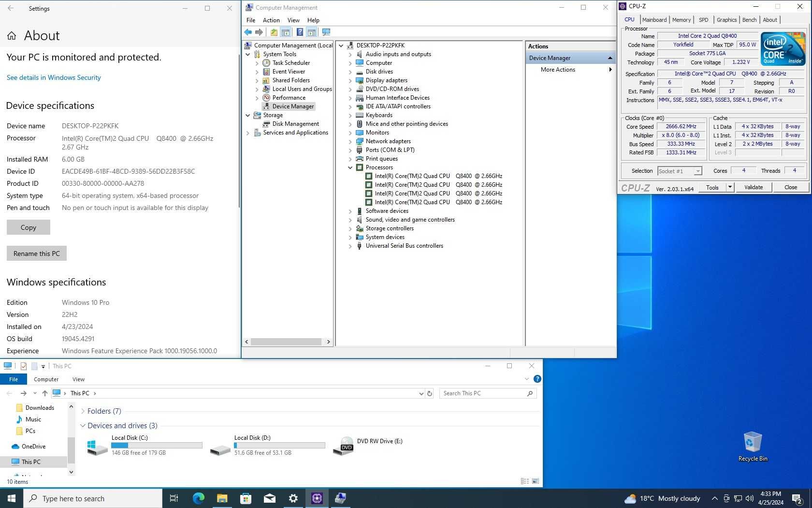Click the scan hardware monitor toolbar icon
Viewport: 812px width, 508px height.
point(326,32)
